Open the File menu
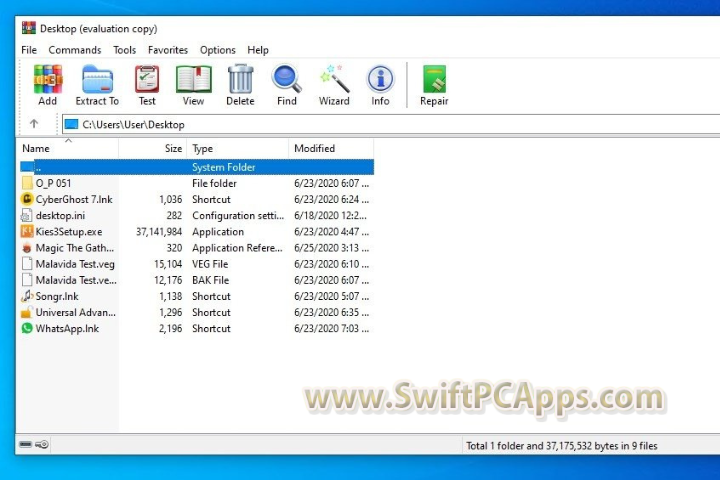 [29, 50]
